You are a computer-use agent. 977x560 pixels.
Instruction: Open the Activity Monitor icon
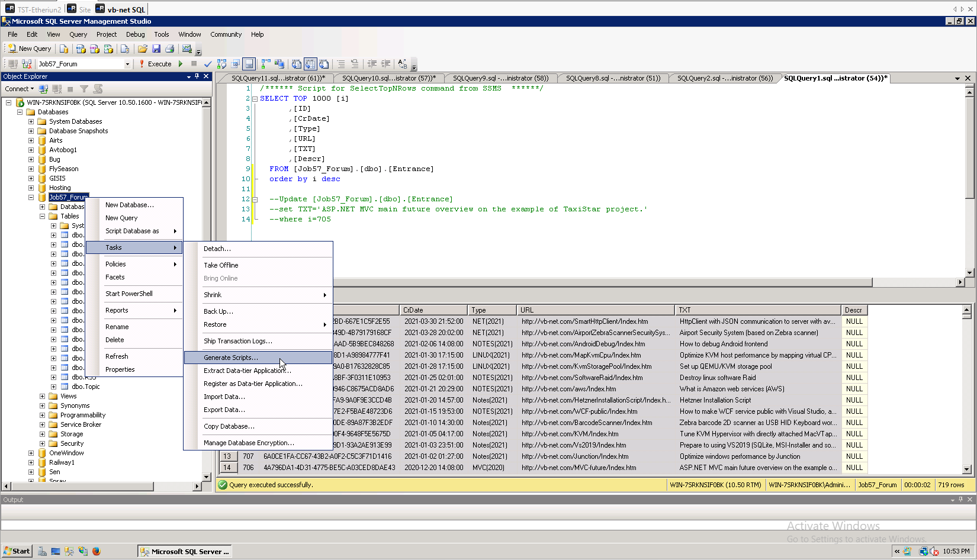pos(187,49)
